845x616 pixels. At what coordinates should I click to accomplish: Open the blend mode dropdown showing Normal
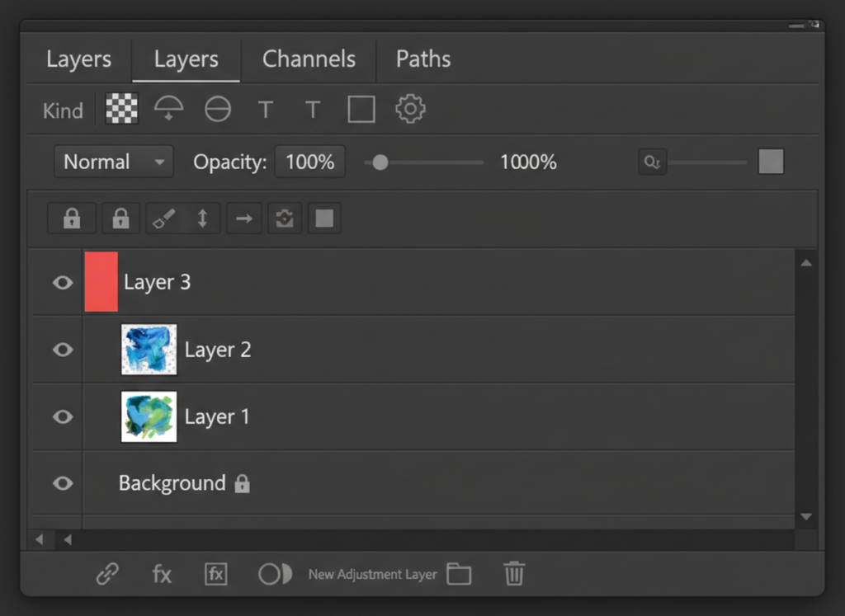[x=113, y=162]
